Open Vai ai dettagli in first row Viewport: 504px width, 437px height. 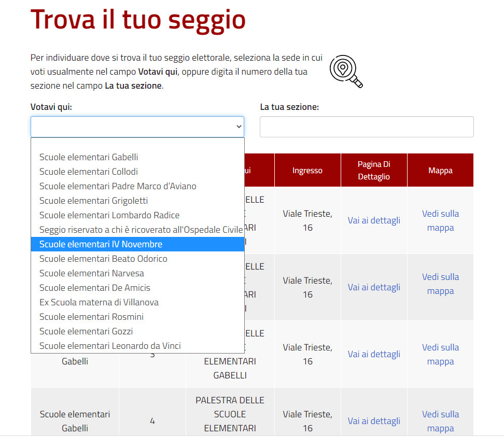point(374,220)
